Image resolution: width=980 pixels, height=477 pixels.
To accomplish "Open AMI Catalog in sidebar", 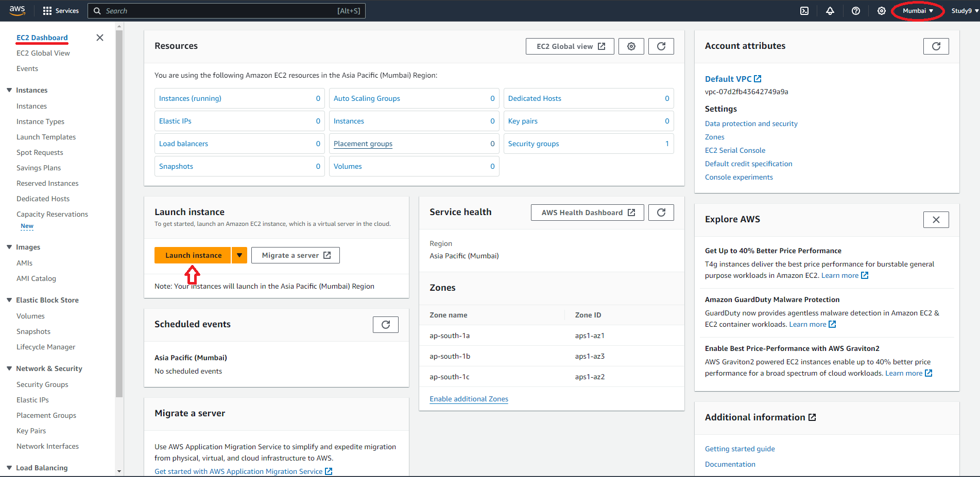I will 36,278.
